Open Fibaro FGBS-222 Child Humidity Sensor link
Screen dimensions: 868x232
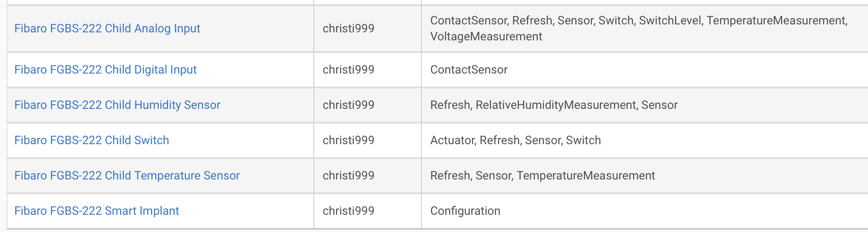[x=117, y=105]
